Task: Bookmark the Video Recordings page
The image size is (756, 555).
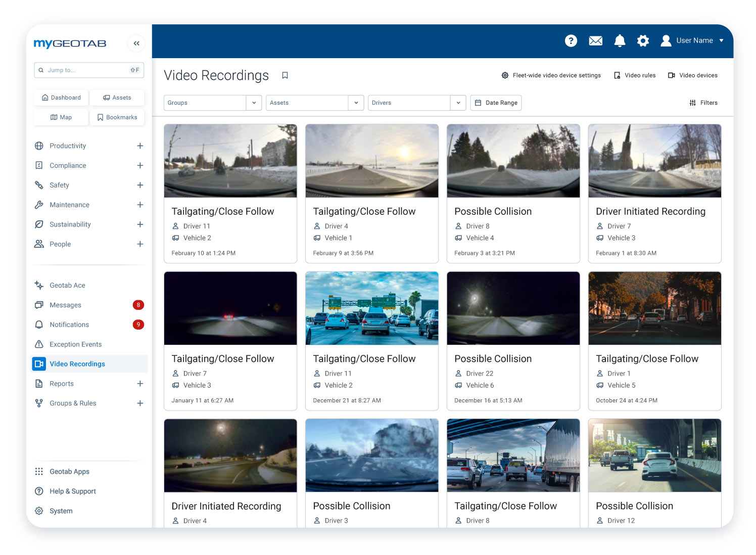Action: pos(285,75)
